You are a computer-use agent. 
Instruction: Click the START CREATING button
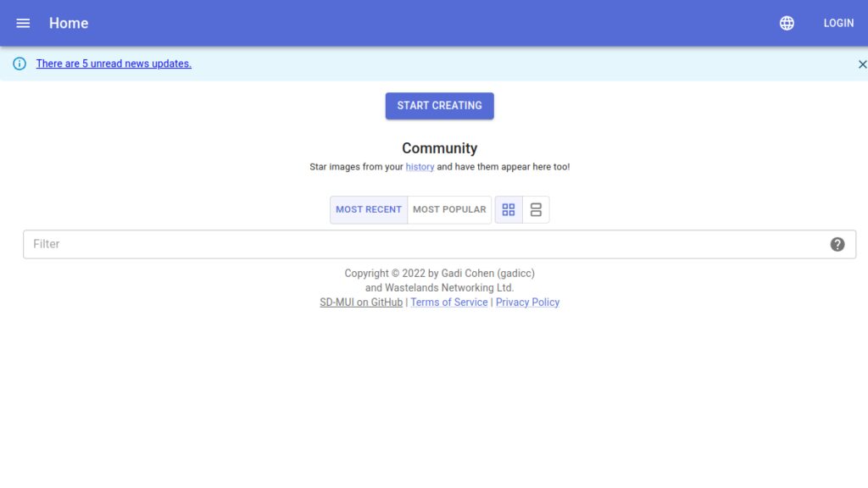[x=440, y=106]
